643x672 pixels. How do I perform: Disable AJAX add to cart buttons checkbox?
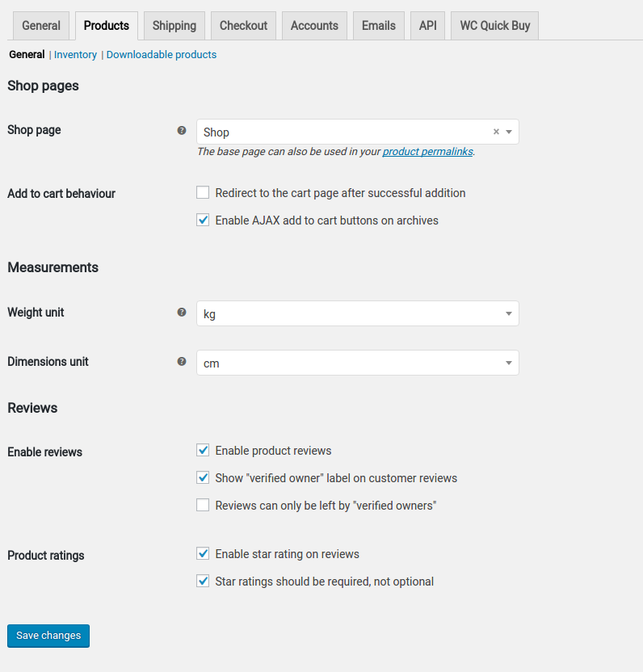(x=203, y=220)
